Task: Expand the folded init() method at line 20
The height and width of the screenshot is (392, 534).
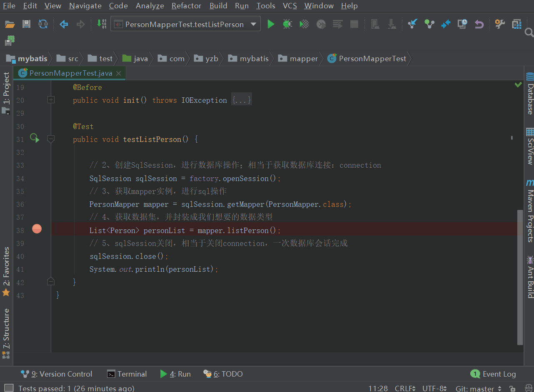Action: coord(51,100)
